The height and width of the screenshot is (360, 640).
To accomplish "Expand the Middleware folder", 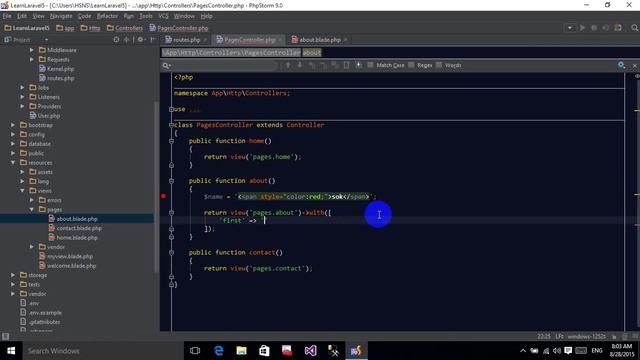I will (32, 50).
